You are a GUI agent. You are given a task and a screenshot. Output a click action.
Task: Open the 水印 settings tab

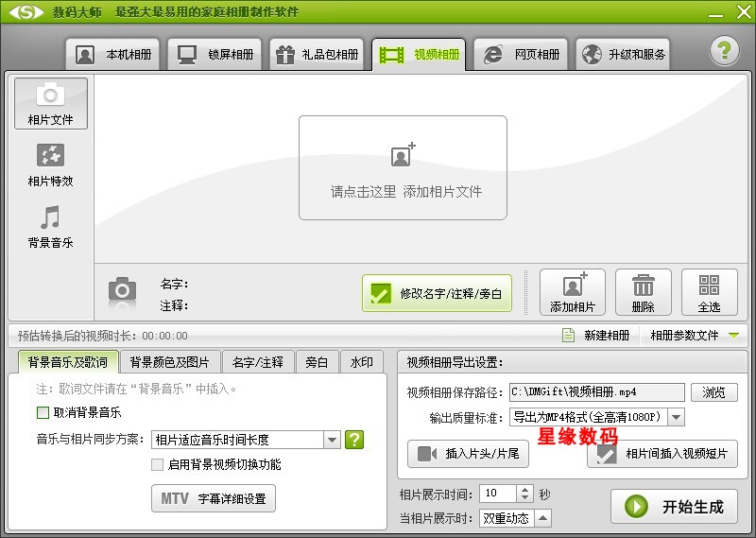362,362
